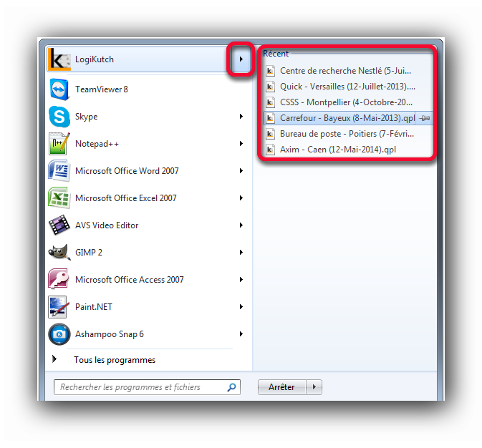Expand the Skype jump list arrow
The height and width of the screenshot is (448, 482).
pos(241,117)
